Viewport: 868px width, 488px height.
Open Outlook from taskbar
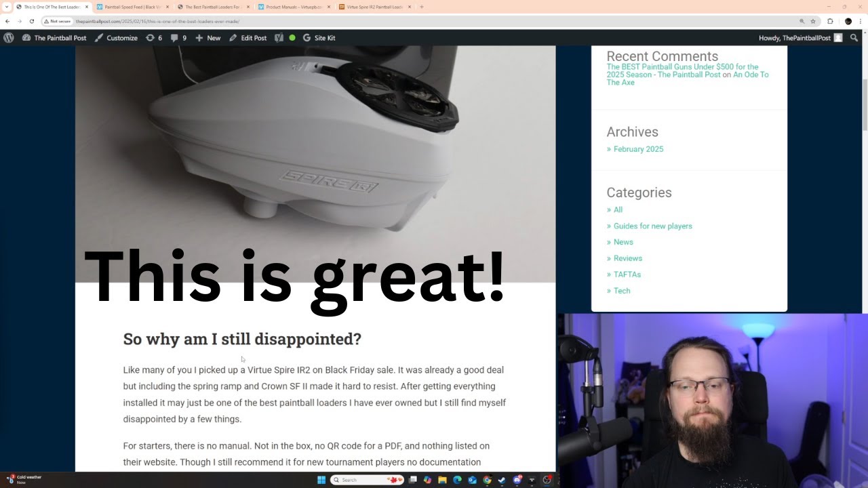[x=472, y=480]
